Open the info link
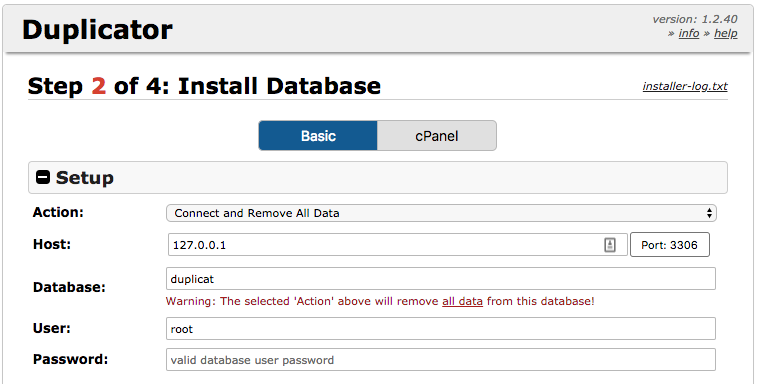 tap(689, 33)
